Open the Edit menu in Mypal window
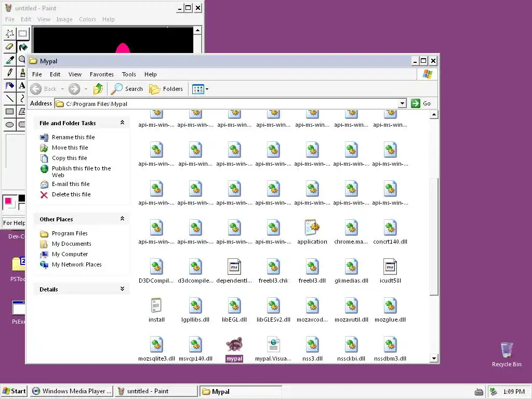 click(55, 74)
